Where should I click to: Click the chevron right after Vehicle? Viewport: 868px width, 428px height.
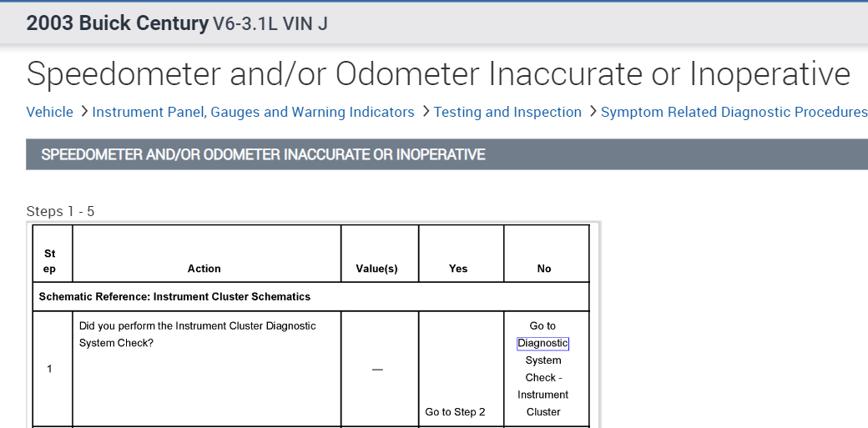83,112
